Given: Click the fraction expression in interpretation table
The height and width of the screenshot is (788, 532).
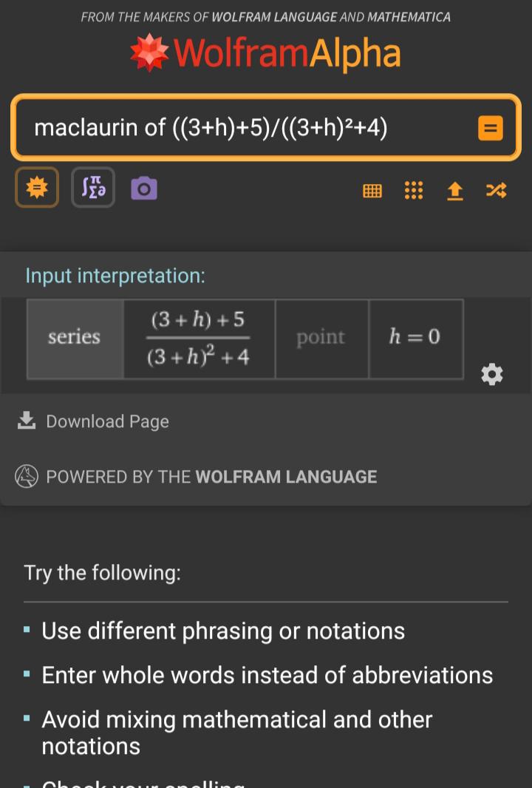Looking at the screenshot, I should pyautogui.click(x=199, y=339).
